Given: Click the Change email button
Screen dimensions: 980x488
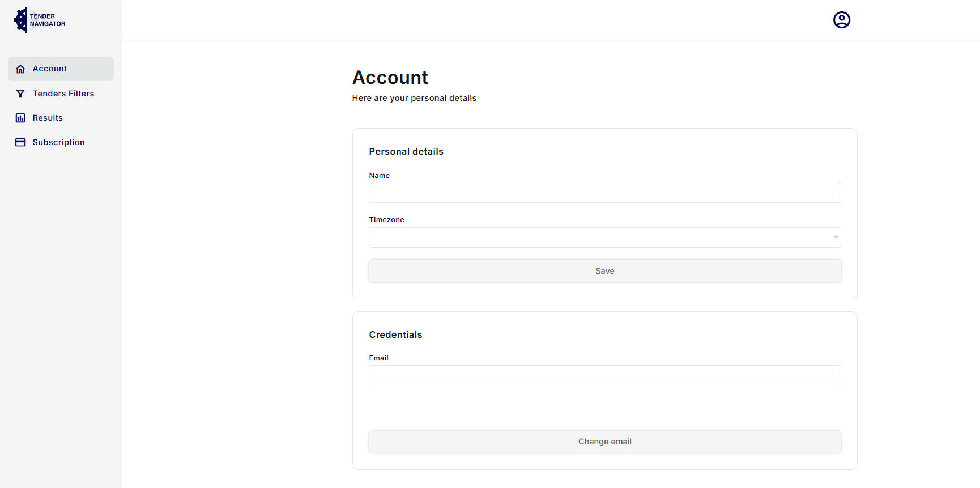Looking at the screenshot, I should [604, 442].
